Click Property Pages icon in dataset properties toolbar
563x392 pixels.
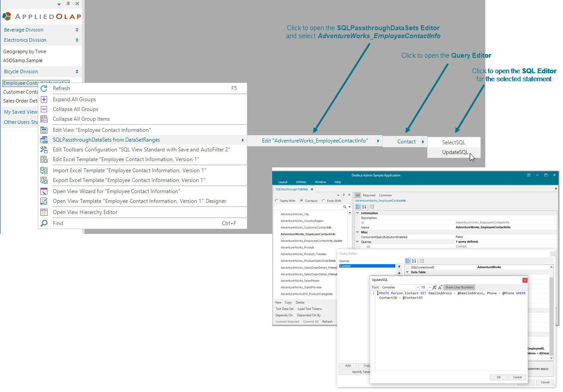click(x=372, y=206)
